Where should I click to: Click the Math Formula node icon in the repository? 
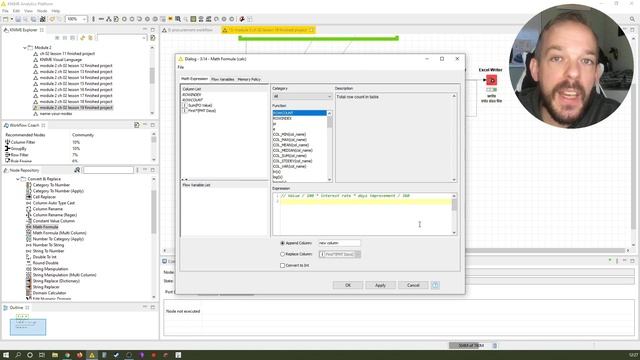tap(29, 227)
